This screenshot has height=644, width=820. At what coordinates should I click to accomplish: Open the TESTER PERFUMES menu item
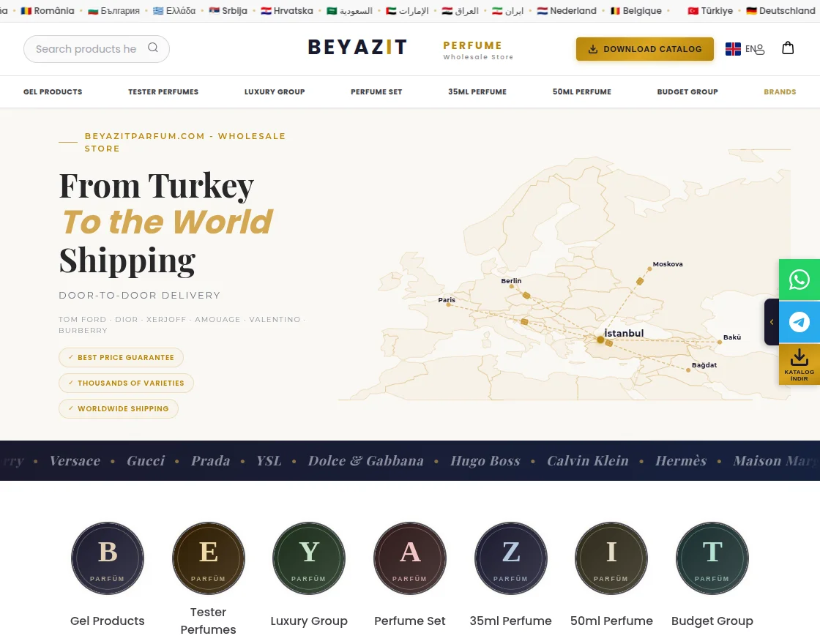(163, 91)
